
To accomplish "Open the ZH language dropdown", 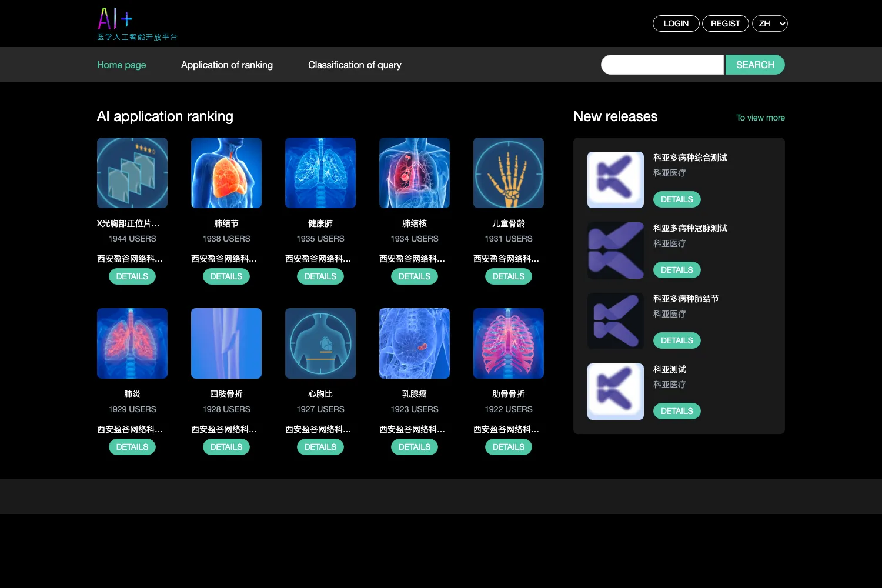I will pos(770,24).
